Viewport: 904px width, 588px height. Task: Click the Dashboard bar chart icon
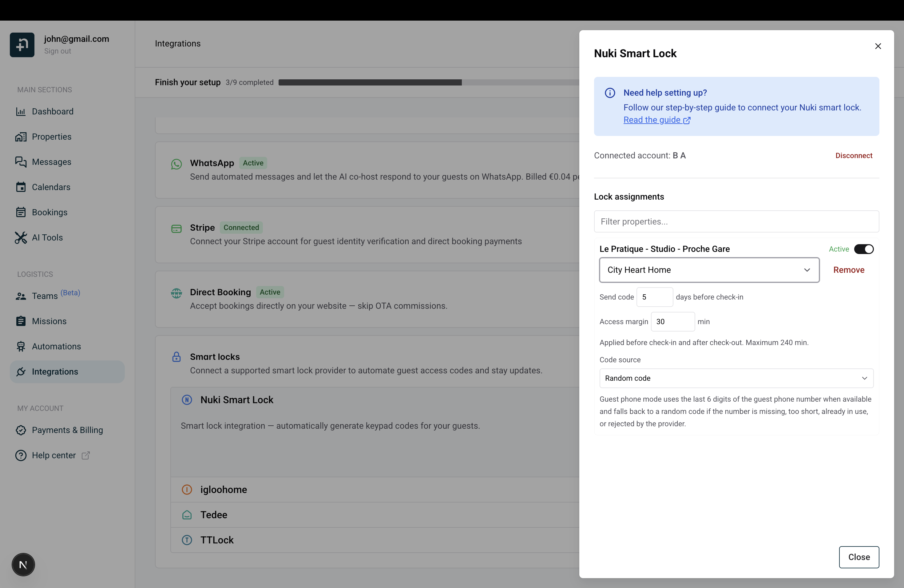click(21, 112)
